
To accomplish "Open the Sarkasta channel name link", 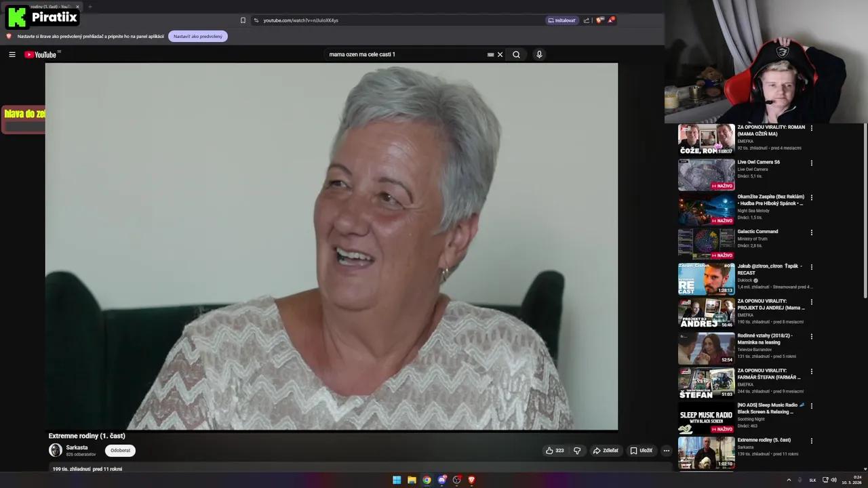I will coord(77,447).
